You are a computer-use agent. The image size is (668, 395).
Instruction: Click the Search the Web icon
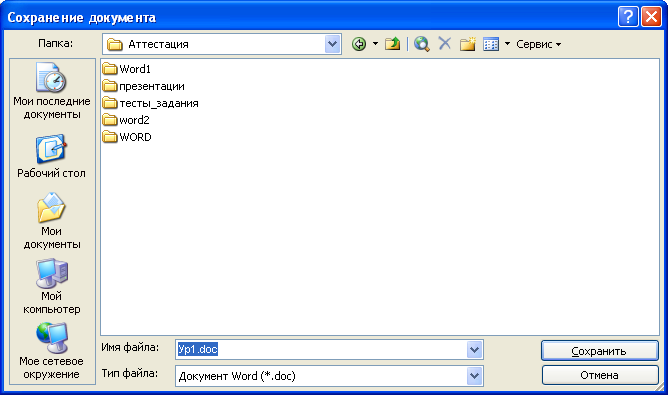tap(422, 44)
